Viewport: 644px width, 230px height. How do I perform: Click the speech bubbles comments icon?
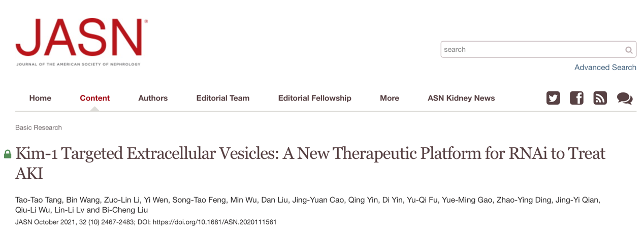(x=625, y=98)
